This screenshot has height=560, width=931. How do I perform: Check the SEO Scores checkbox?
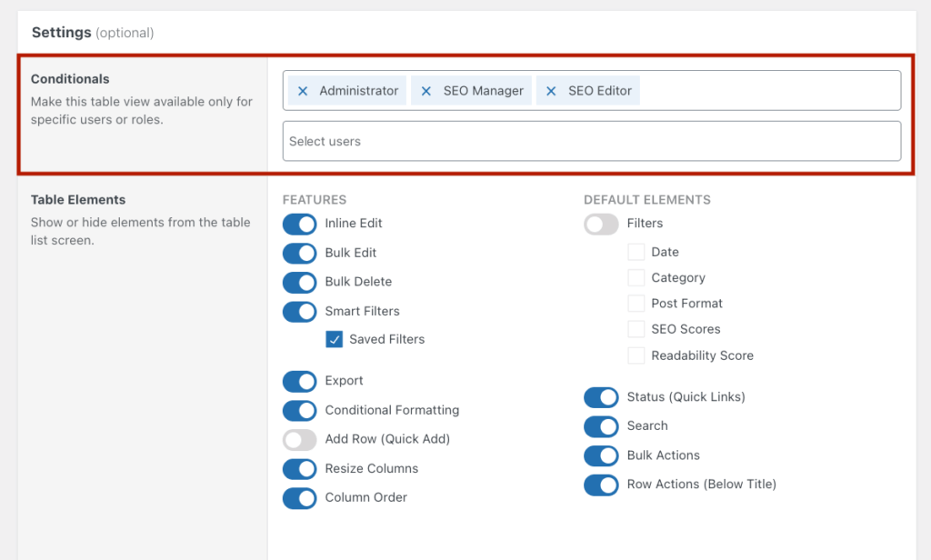(636, 329)
